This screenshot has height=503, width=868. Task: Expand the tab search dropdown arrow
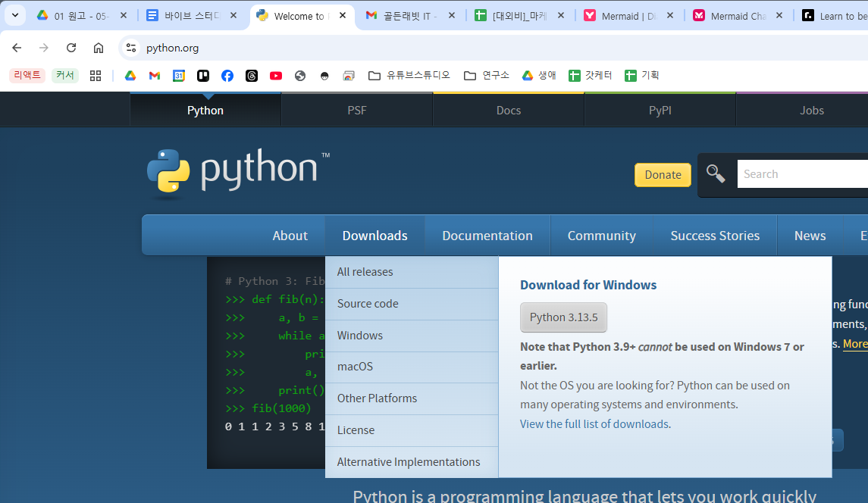[x=15, y=15]
